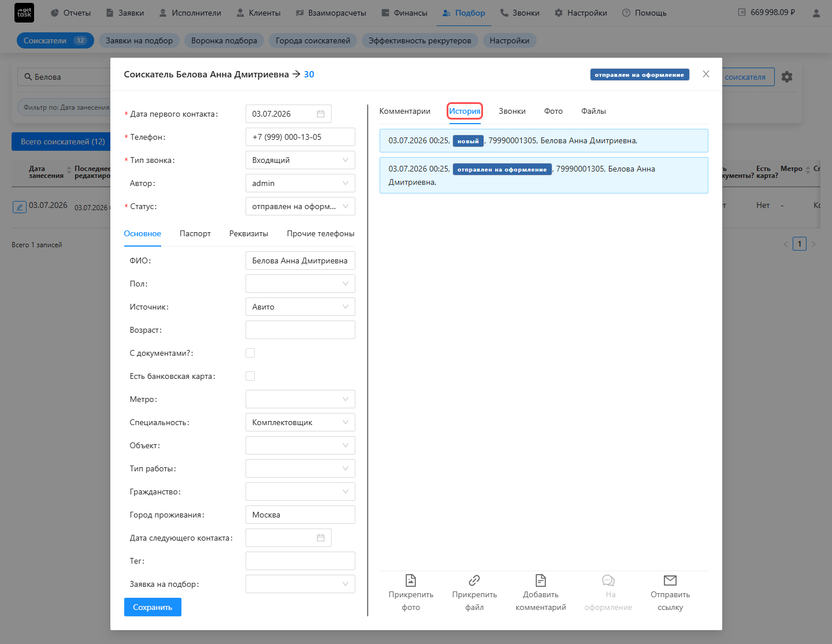The height and width of the screenshot is (644, 832).
Task: Sort by the Дата занесения column arrows
Action: coord(69,170)
